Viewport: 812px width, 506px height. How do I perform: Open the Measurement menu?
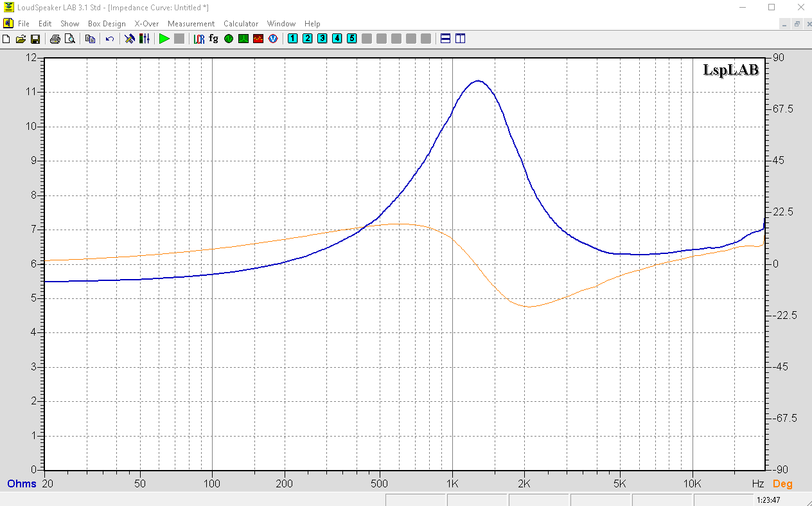(191, 24)
